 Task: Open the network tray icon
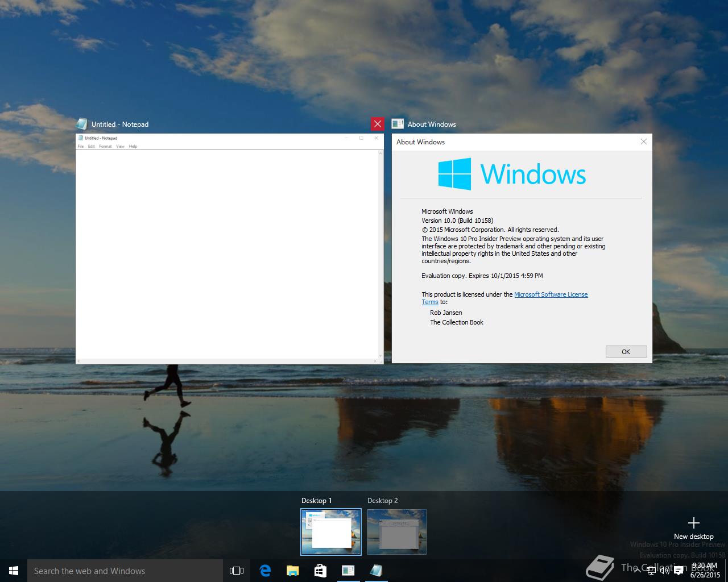(x=651, y=571)
